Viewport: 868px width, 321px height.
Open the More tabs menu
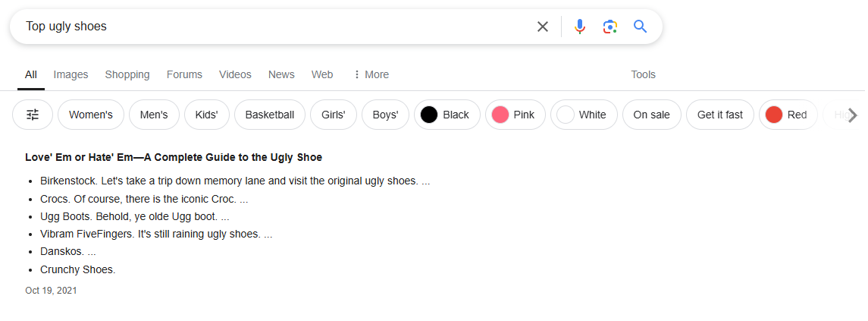[x=371, y=74]
